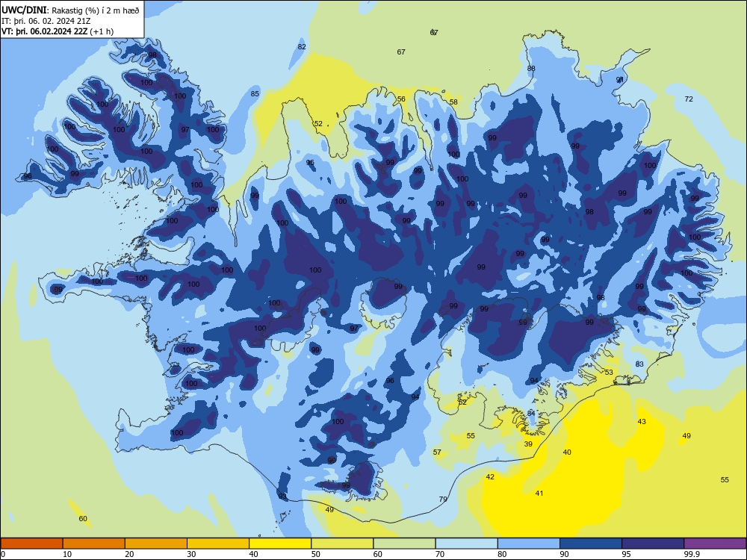Click the map value '41' in the yellow area
The image size is (747, 560).
(x=539, y=494)
